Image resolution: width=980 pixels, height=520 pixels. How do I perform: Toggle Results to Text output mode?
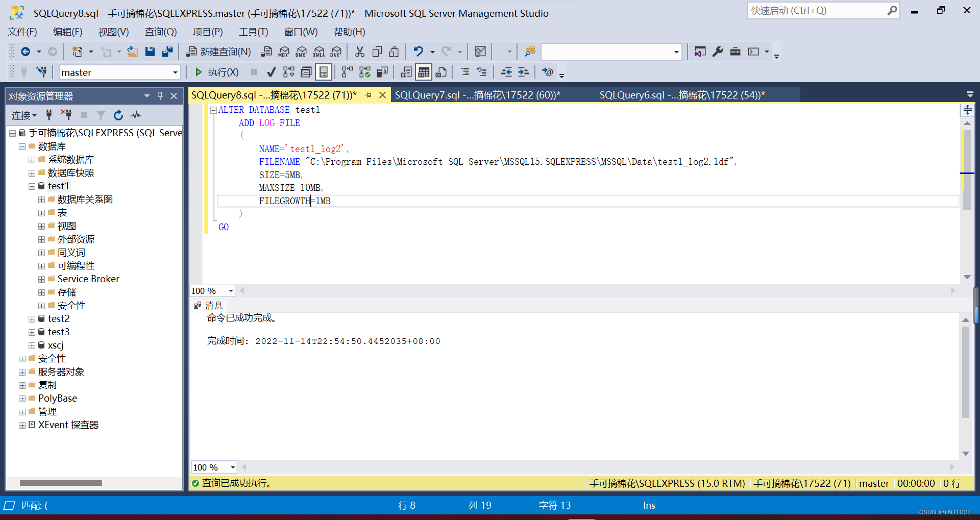click(x=406, y=72)
